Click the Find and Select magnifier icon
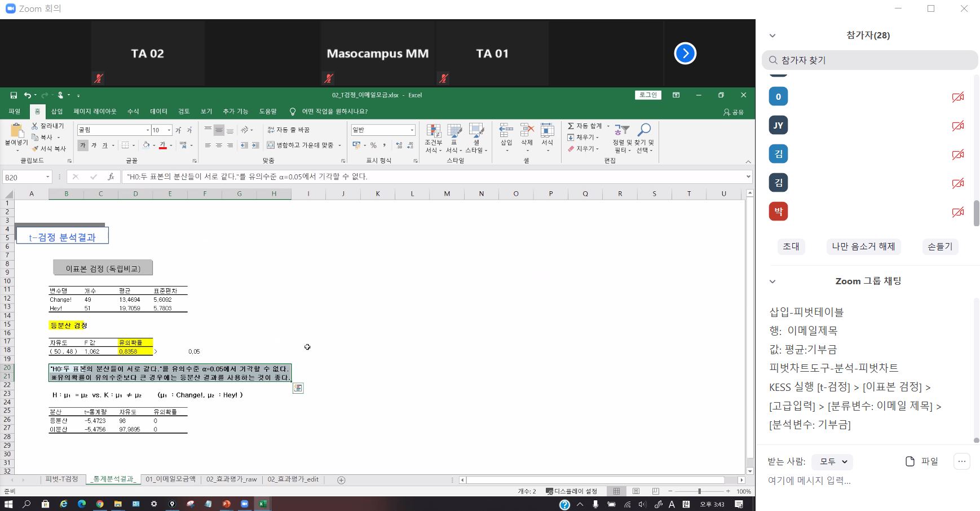The image size is (980, 511). coord(644,131)
